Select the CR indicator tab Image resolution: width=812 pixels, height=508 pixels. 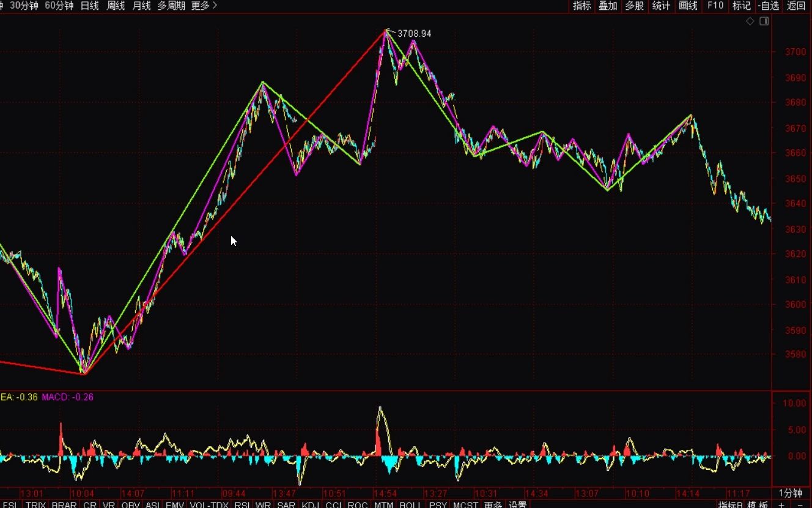(x=90, y=504)
